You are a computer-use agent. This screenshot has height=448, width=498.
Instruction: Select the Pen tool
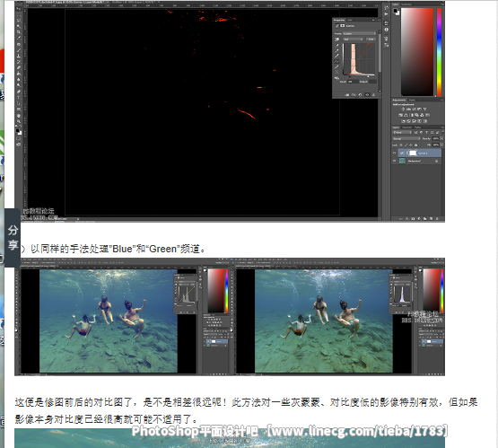coord(19,92)
